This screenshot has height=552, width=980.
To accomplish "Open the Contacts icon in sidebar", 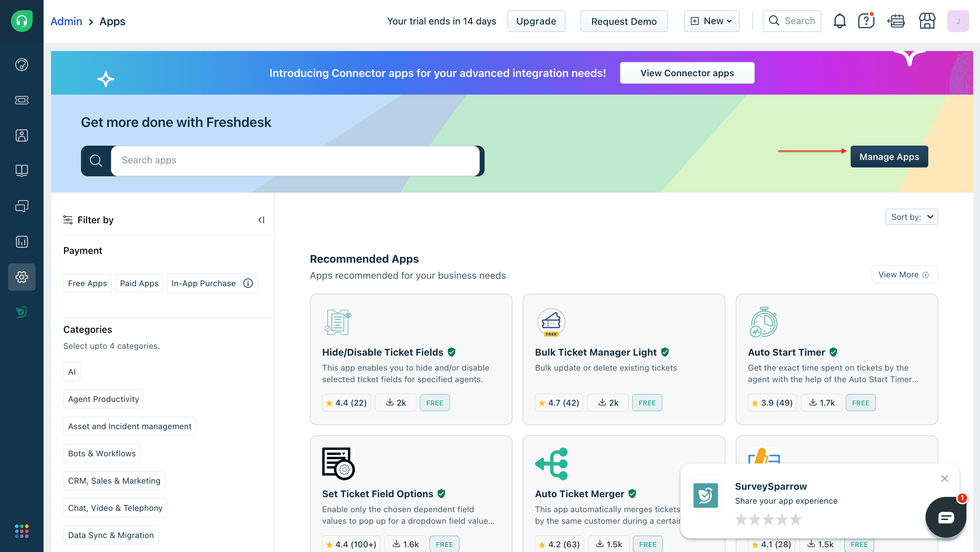I will pos(22,135).
